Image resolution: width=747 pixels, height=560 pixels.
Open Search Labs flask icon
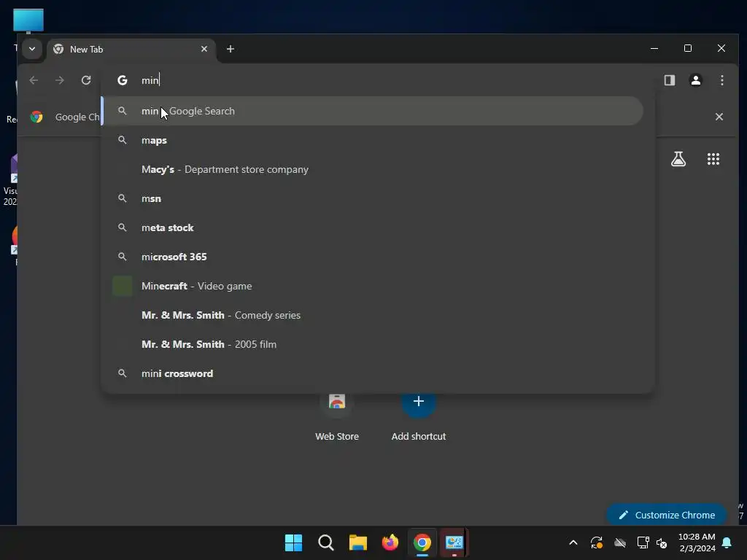point(678,159)
